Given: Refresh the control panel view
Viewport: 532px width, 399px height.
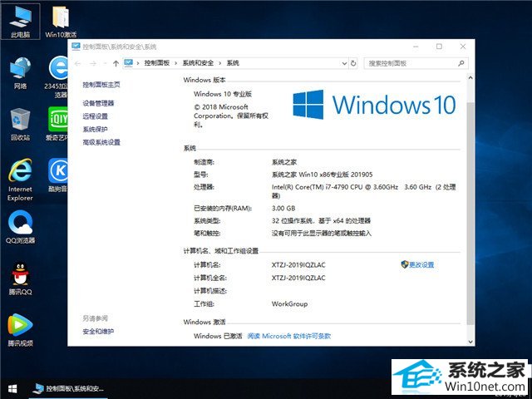Looking at the screenshot, I should [353, 63].
